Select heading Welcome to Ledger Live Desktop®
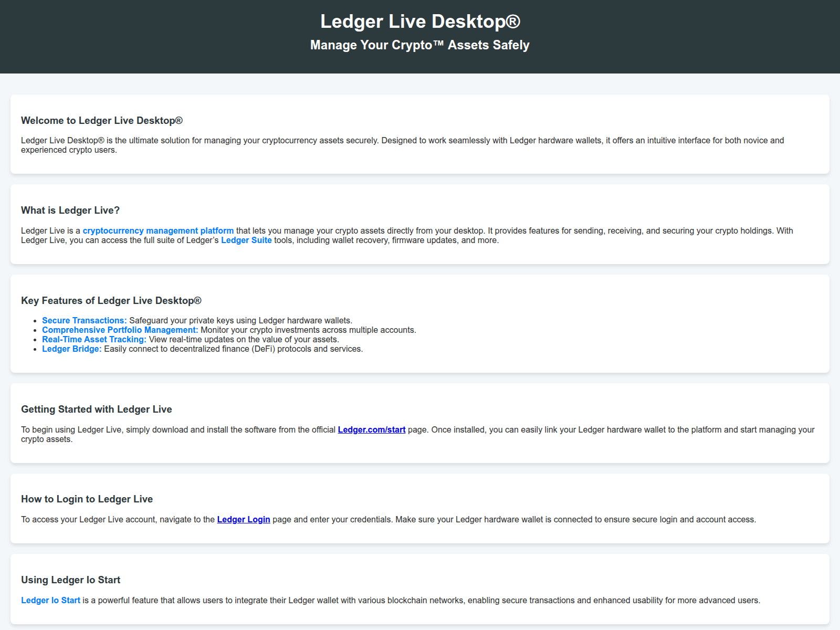840x630 pixels. point(102,121)
